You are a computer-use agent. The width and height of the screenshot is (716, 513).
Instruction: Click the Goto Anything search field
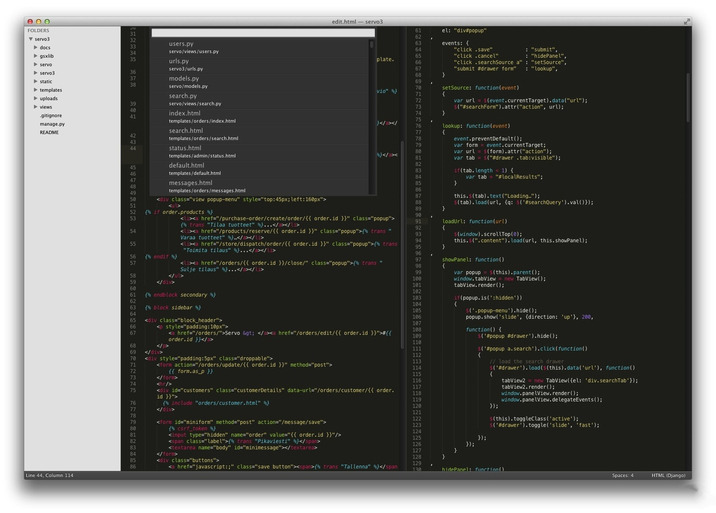(x=262, y=32)
